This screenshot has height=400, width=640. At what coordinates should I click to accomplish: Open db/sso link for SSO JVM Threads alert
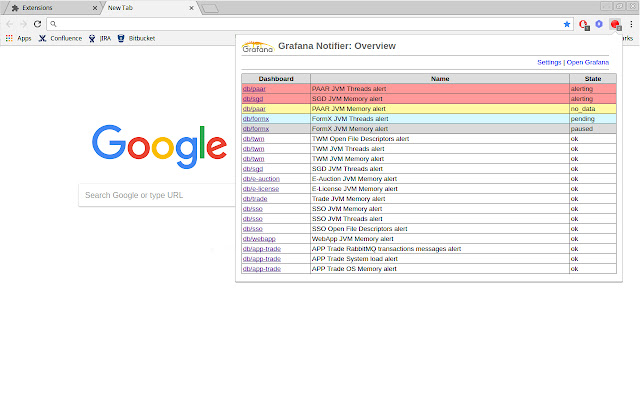click(253, 219)
